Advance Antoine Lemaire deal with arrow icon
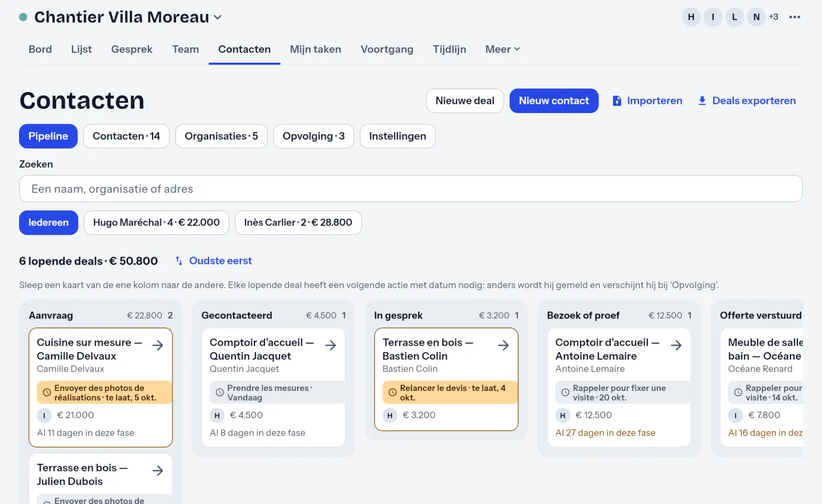 [676, 345]
